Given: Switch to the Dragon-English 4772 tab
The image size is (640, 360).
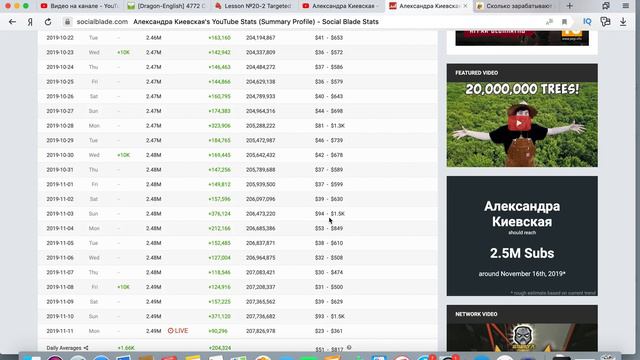Looking at the screenshot, I should (167, 6).
